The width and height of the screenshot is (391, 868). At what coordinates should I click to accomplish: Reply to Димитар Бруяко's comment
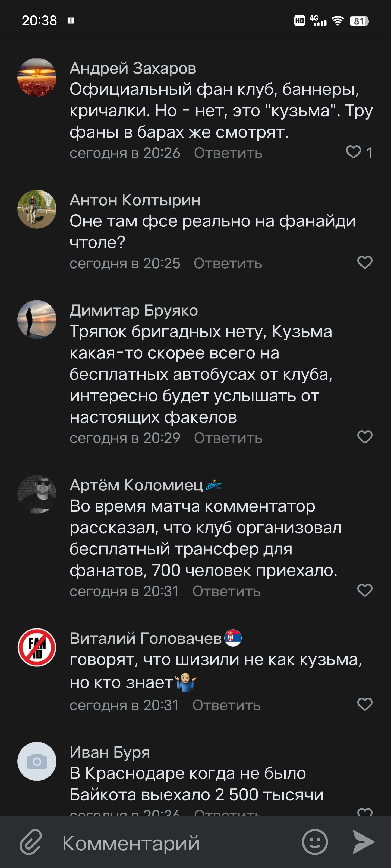click(x=228, y=438)
